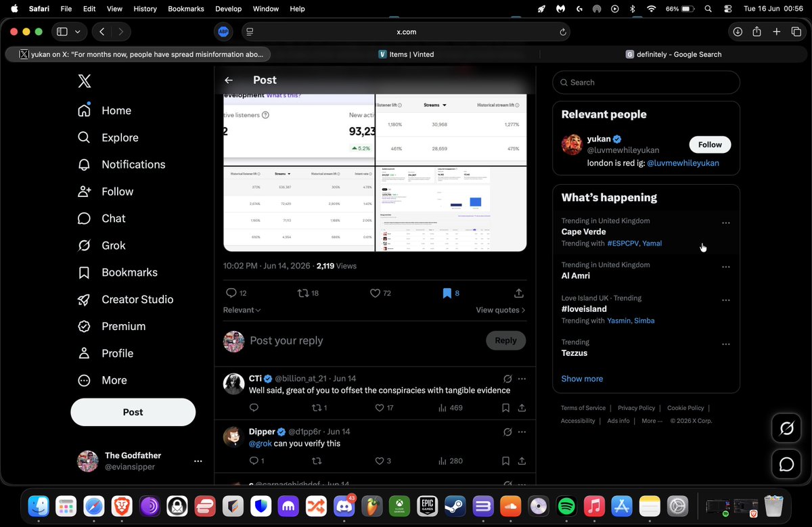Screen dimensions: 812x527
Task: Open Notifications in sidebar
Action: [x=121, y=164]
